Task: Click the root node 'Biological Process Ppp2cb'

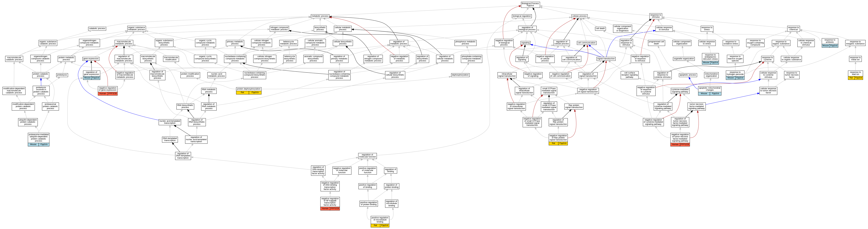Action: 530,4
